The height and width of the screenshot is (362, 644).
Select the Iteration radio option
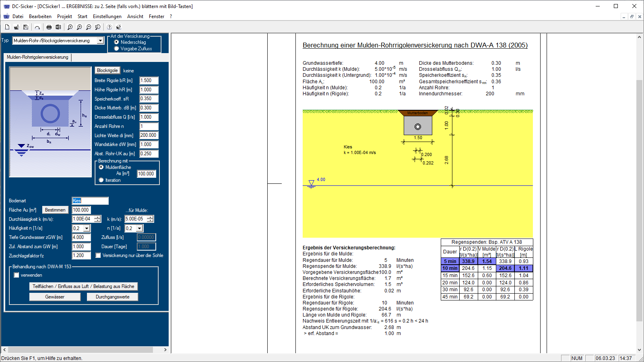[101, 180]
